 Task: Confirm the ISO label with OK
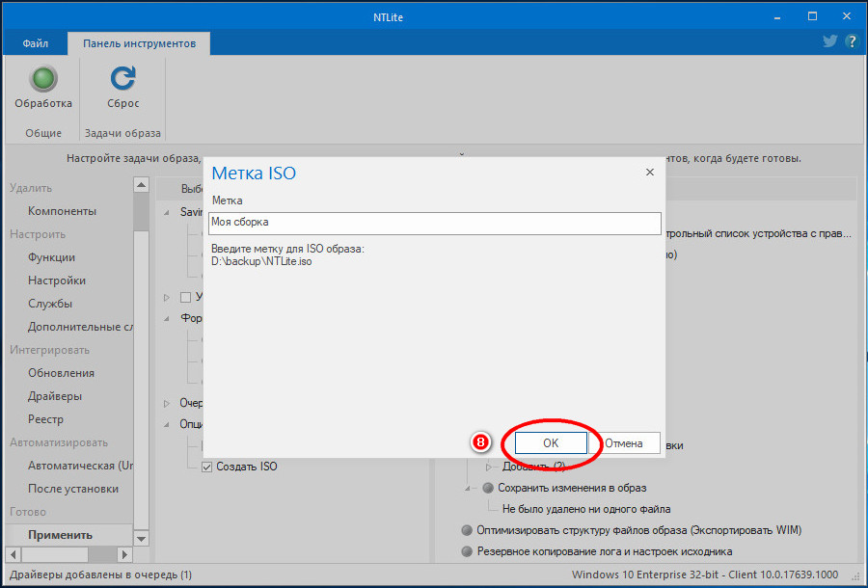click(551, 443)
